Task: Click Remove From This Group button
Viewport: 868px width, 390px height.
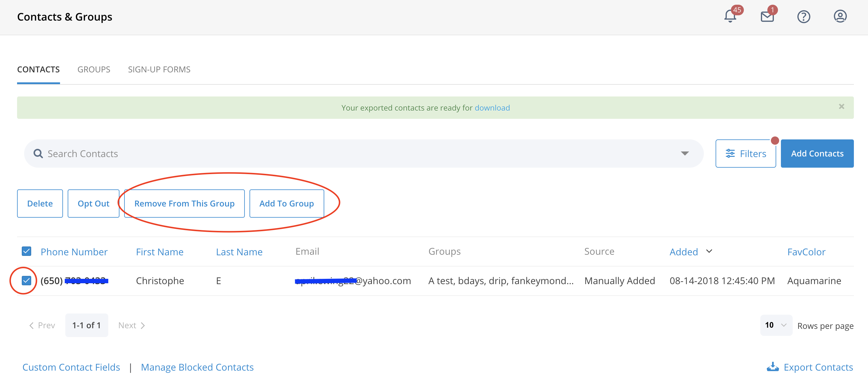Action: point(184,204)
